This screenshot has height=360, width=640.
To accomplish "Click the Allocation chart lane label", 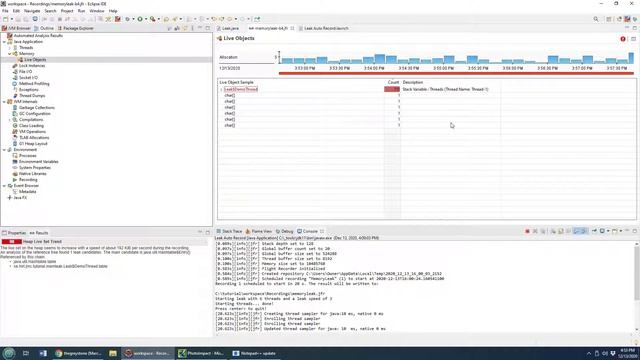I will pos(228,58).
